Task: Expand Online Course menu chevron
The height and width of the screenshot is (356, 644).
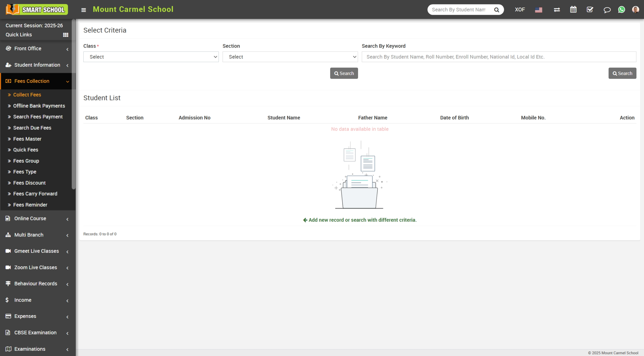Action: pyautogui.click(x=67, y=219)
